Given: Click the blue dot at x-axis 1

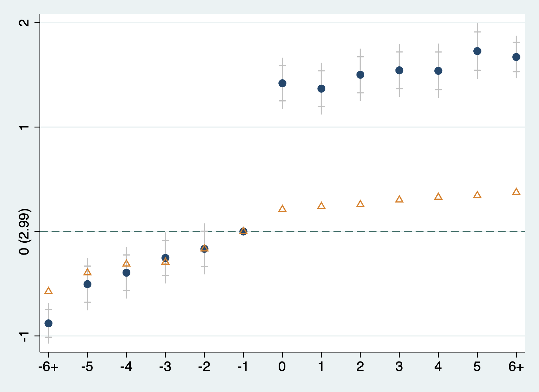Looking at the screenshot, I should click(x=321, y=89).
